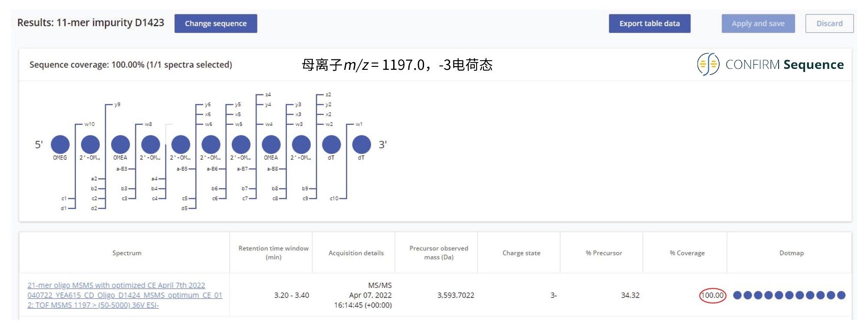Click Export table data

649,23
